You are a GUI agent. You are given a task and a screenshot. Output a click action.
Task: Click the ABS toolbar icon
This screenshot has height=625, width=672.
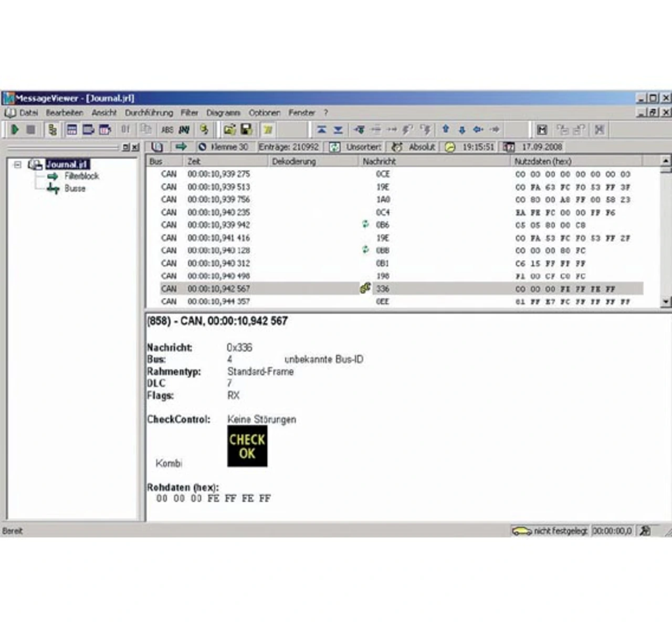(167, 130)
